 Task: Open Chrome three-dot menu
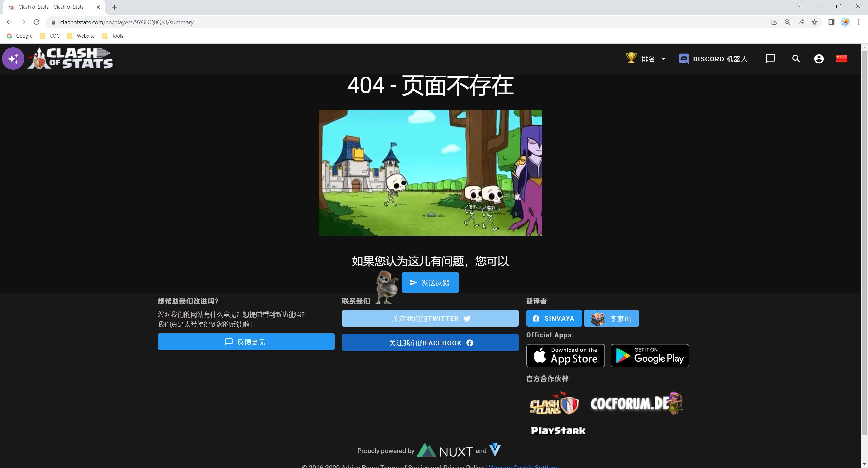(859, 22)
